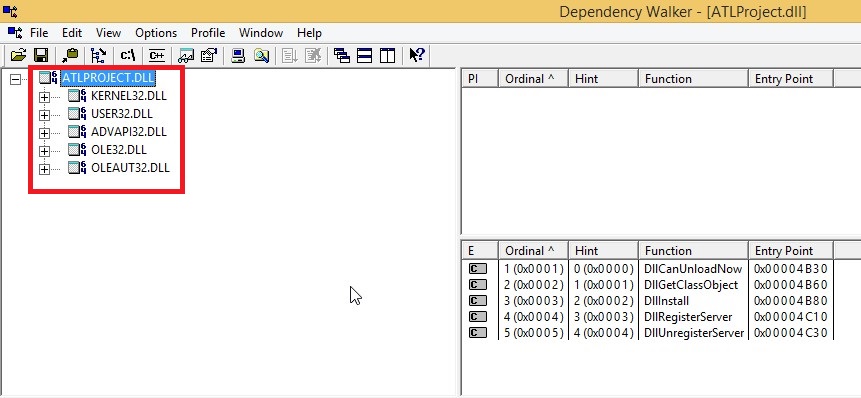861x398 pixels.
Task: Expand the USER32.DLL tree node
Action: click(44, 115)
